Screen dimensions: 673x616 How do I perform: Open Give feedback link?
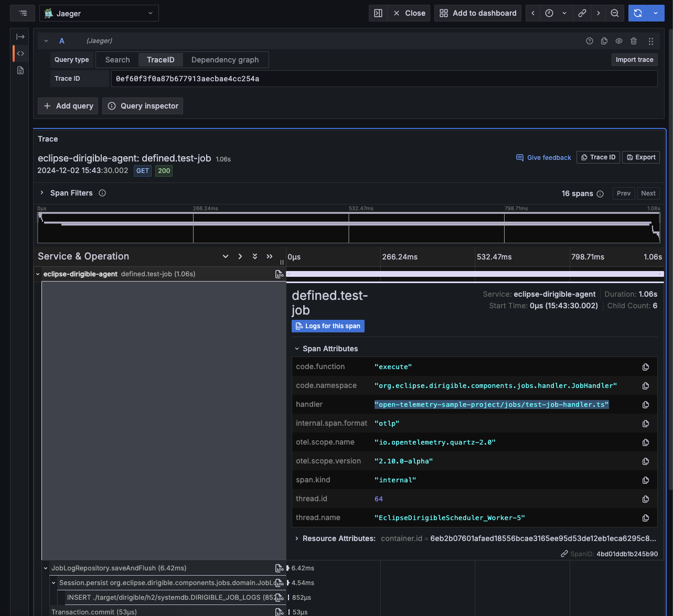(543, 157)
